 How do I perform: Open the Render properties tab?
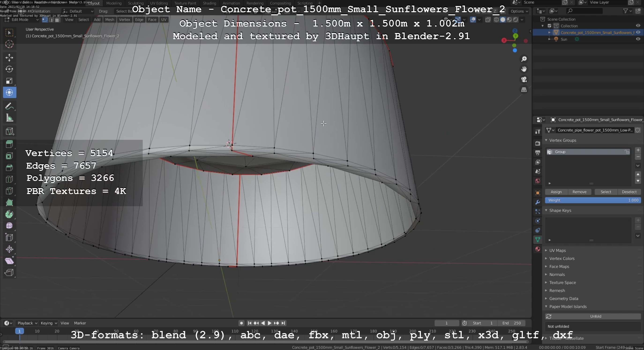click(538, 143)
